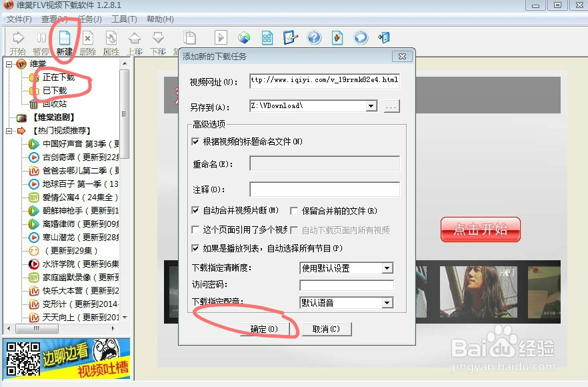
Task: Select the 新建 new task icon
Action: point(65,37)
